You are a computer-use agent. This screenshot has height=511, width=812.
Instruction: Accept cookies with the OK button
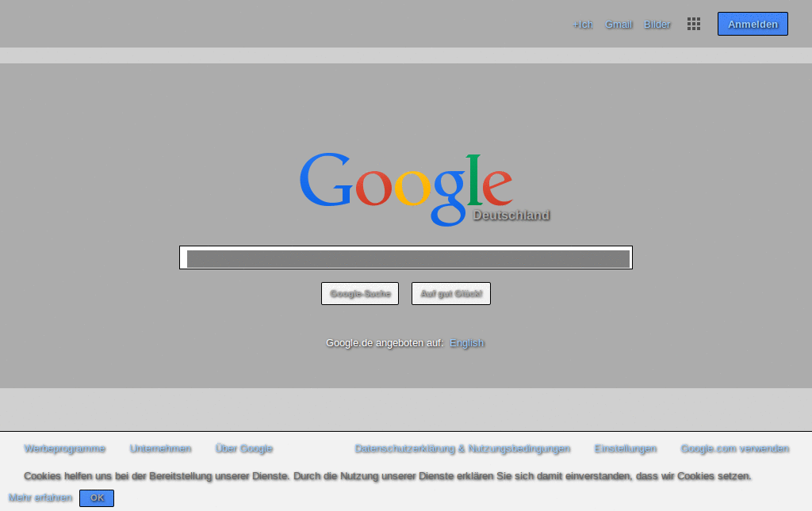tap(97, 498)
